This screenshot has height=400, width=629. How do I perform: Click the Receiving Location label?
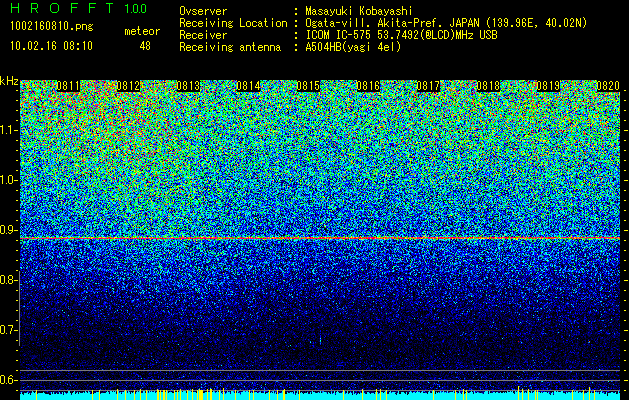233,23
